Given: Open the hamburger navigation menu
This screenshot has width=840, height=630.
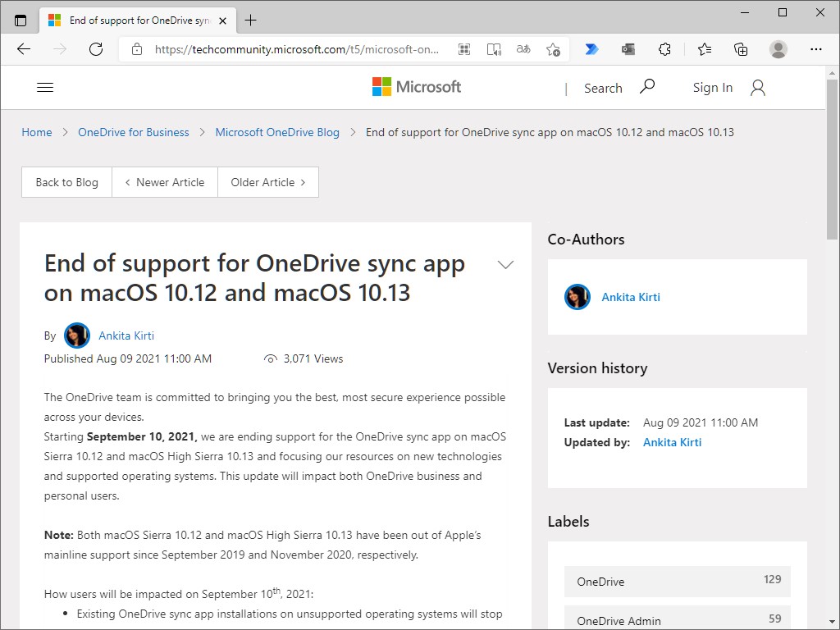Looking at the screenshot, I should coord(45,88).
